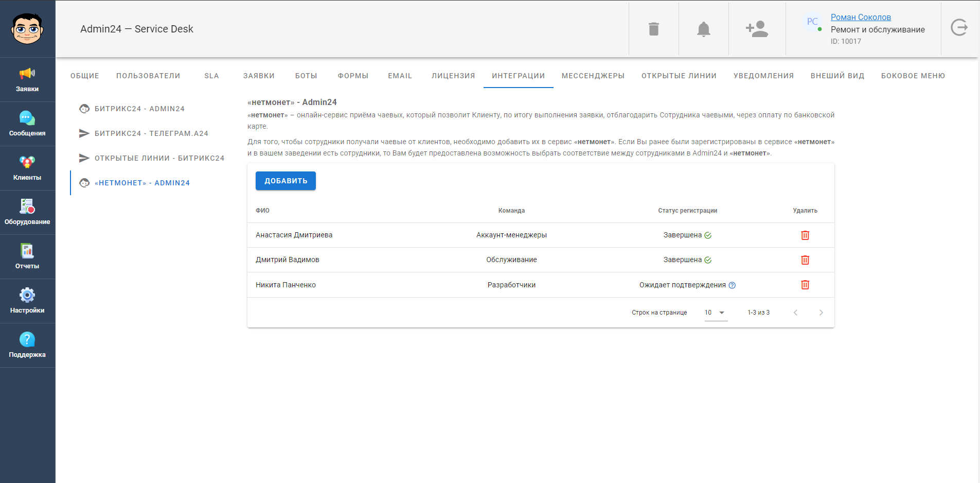This screenshot has width=980, height=483.
Task: Delete Анастасия Дмитриева row
Action: 805,235
